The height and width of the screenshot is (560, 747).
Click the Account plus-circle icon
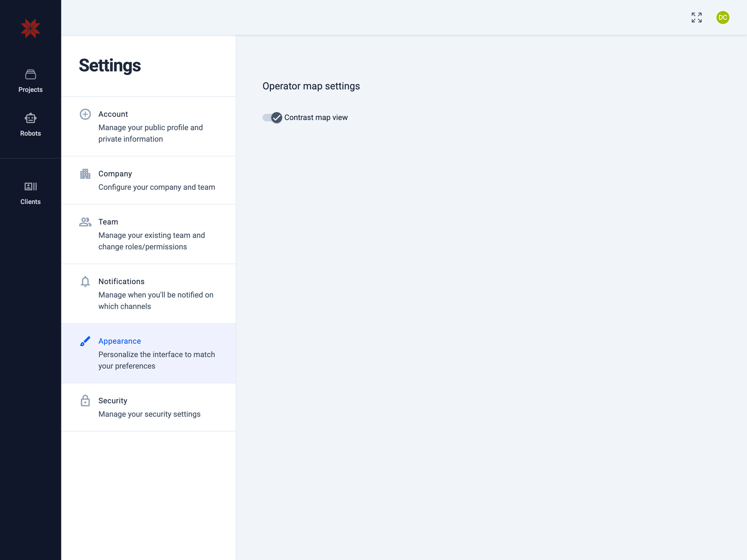tap(85, 114)
